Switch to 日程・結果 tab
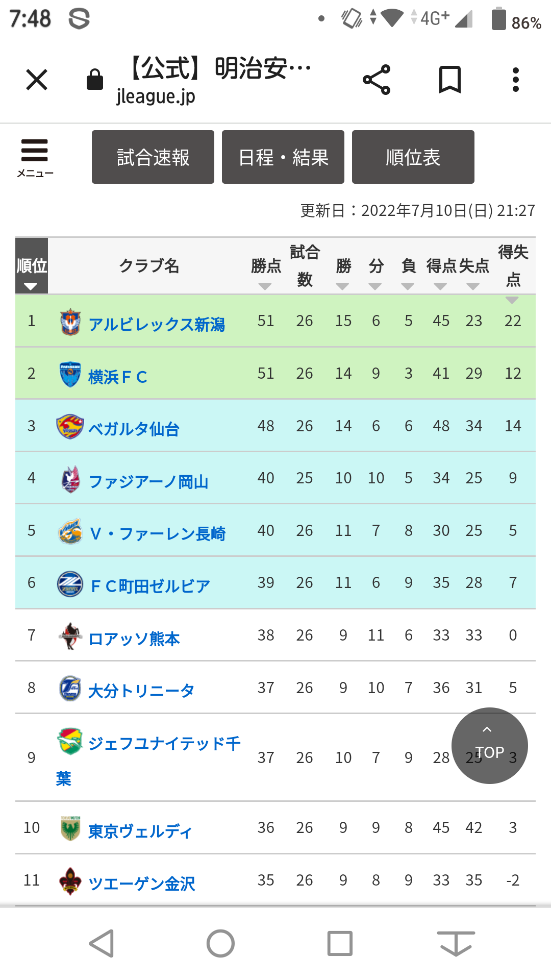551x980 pixels. 283,157
